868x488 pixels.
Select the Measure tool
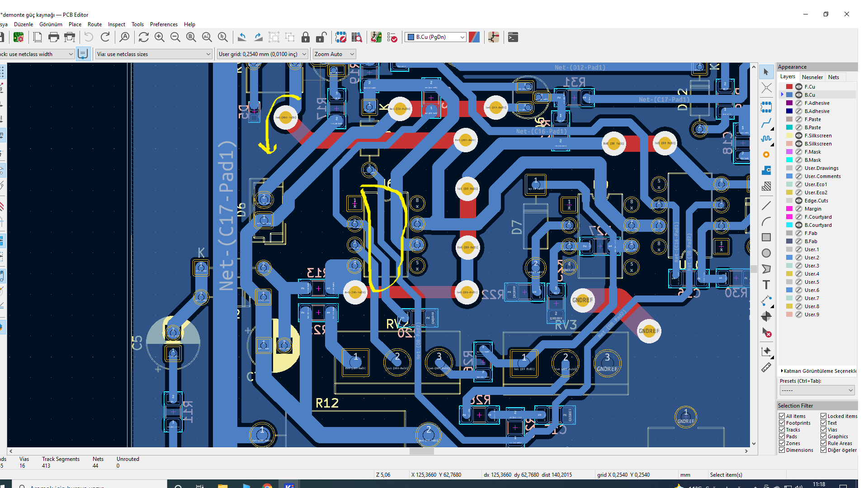point(766,367)
